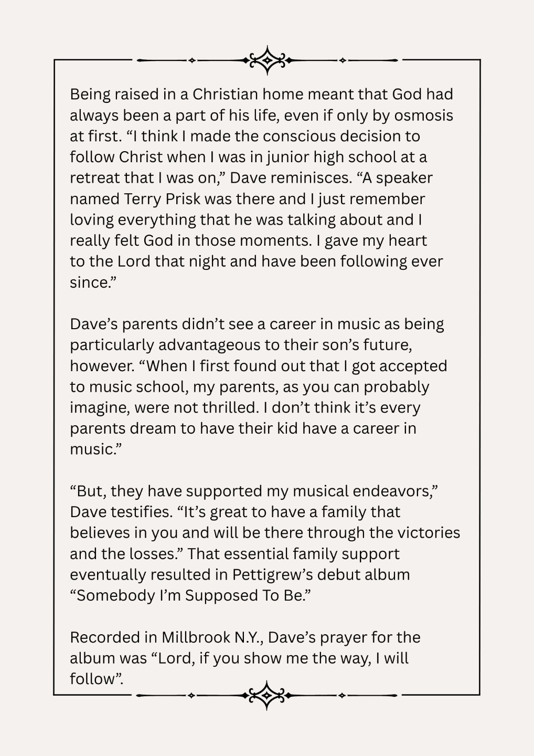Viewport: 534px width, 756px height.
Task: Click the phrase 'Dave testifies'
Action: (120, 512)
